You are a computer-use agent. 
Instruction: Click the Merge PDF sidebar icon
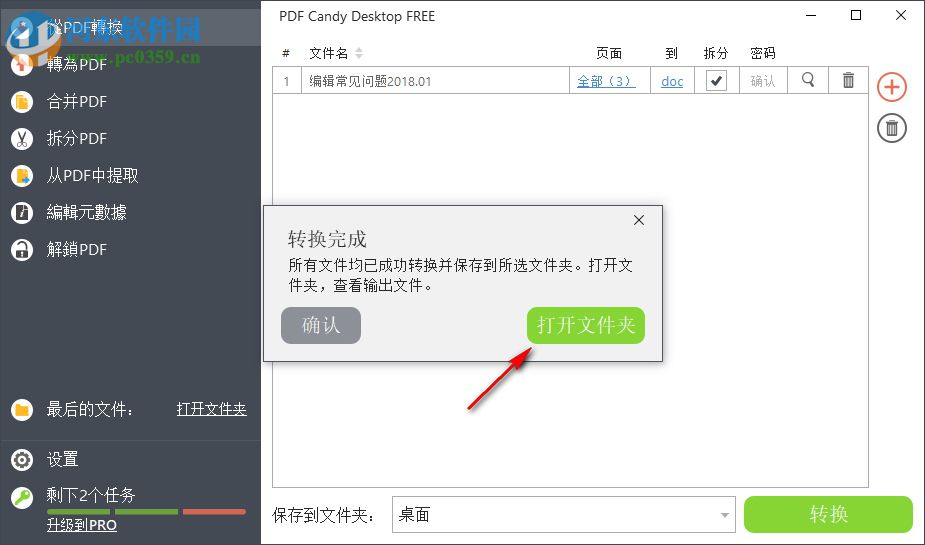click(x=22, y=101)
